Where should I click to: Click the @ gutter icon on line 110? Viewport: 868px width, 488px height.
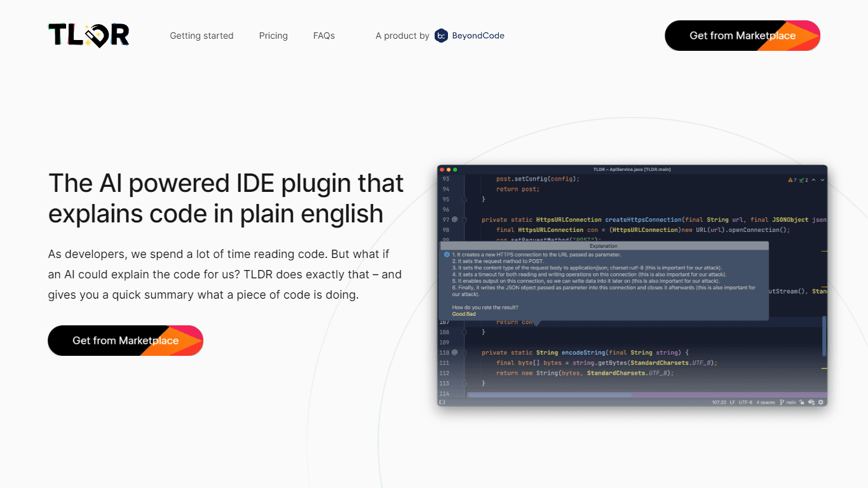(454, 352)
